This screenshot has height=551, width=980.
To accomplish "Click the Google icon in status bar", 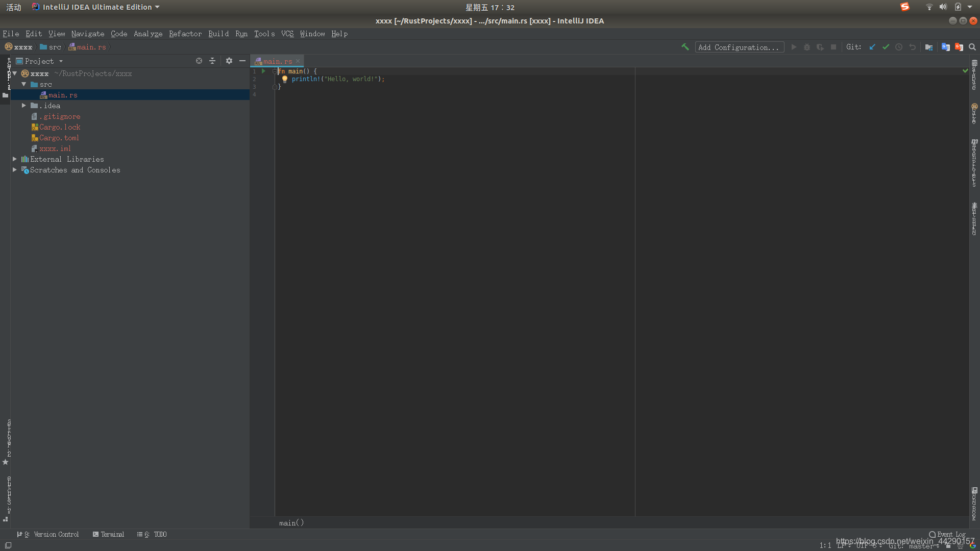I will coord(973,546).
